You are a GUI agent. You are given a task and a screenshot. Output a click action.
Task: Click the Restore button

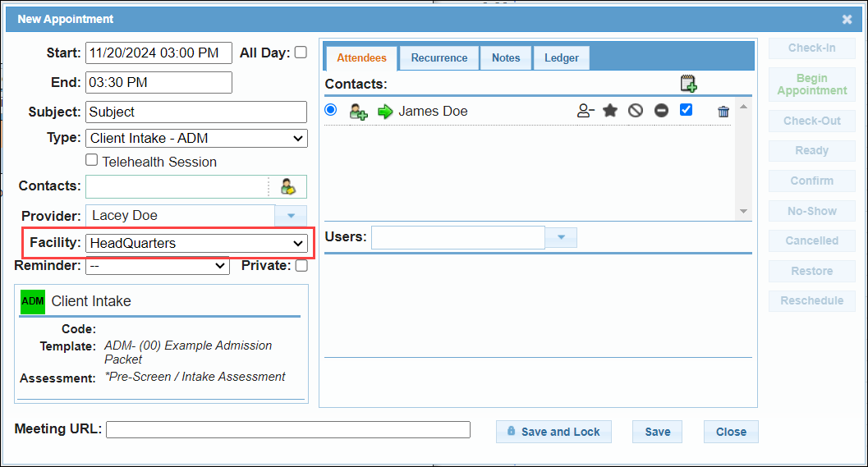812,271
